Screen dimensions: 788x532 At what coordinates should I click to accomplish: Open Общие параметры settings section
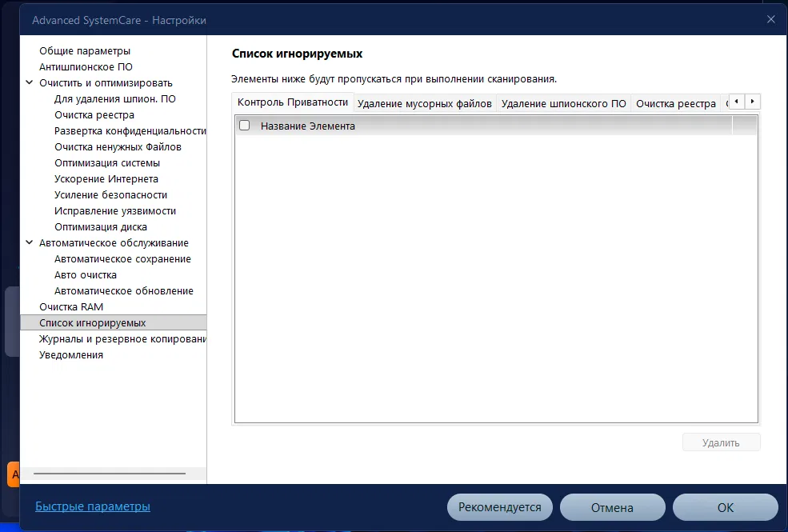[x=85, y=50]
